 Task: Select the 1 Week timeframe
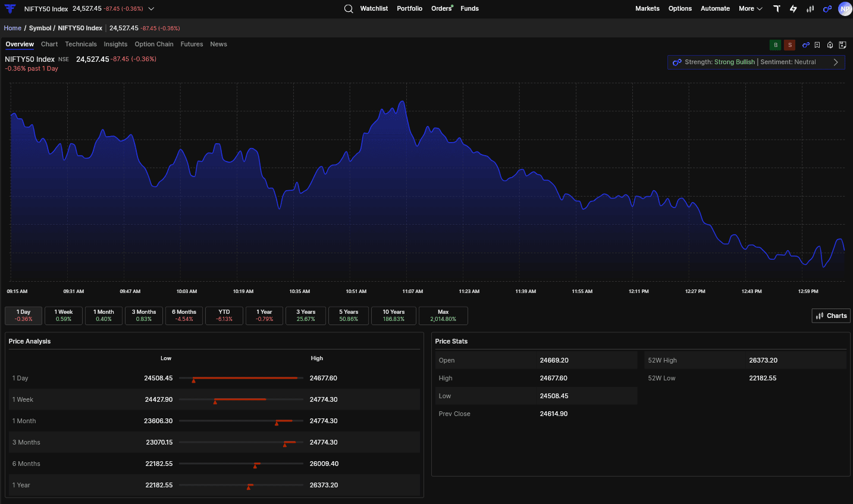pyautogui.click(x=64, y=316)
